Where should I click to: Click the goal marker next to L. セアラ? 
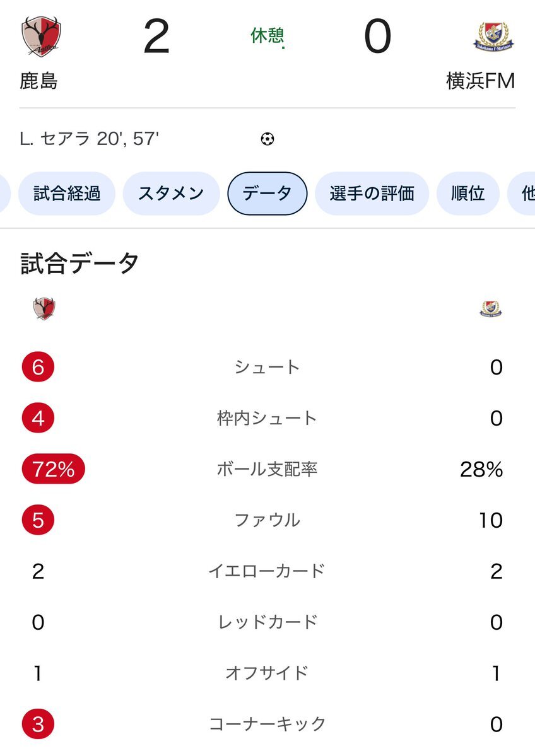267,139
